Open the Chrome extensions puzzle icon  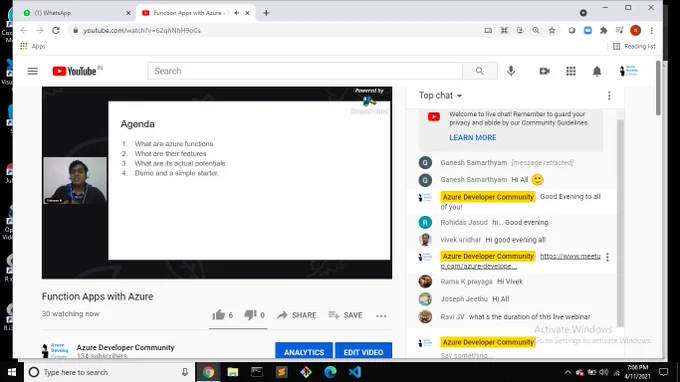pos(603,30)
